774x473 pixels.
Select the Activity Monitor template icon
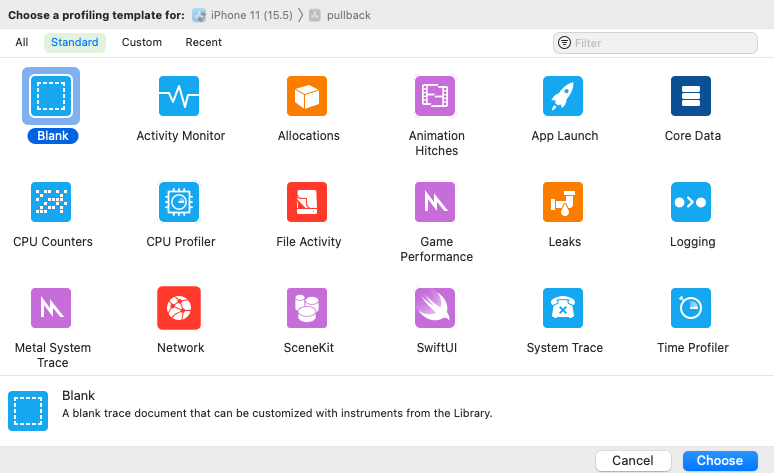pyautogui.click(x=179, y=96)
